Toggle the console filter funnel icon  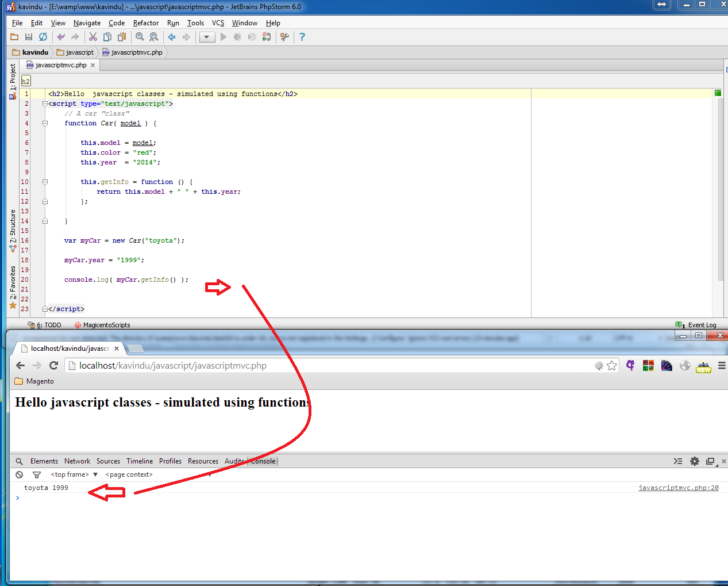click(x=37, y=474)
